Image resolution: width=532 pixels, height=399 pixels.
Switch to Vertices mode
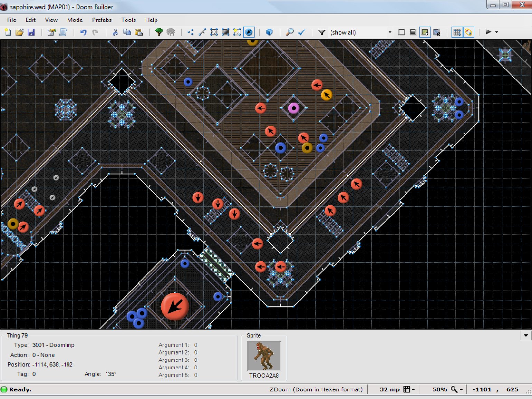coord(190,32)
